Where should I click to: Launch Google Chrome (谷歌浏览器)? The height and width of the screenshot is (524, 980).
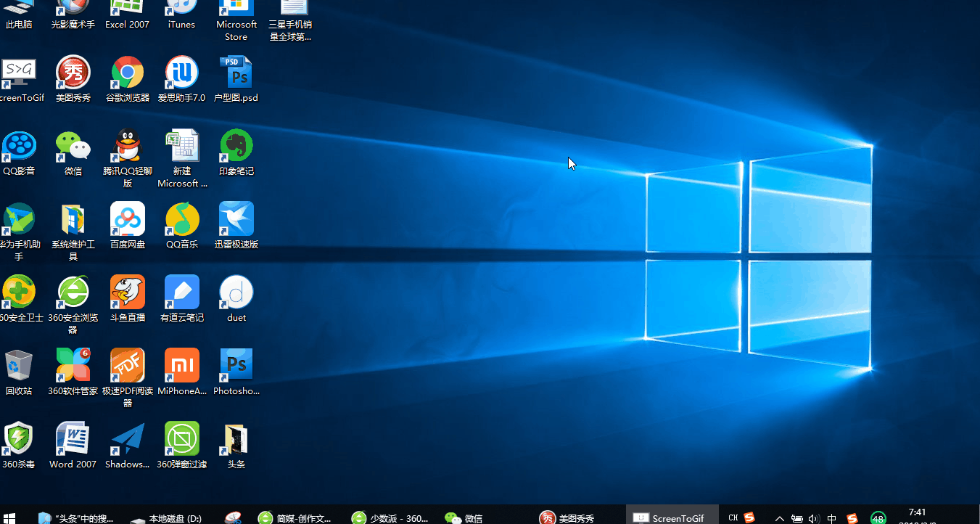[x=127, y=73]
